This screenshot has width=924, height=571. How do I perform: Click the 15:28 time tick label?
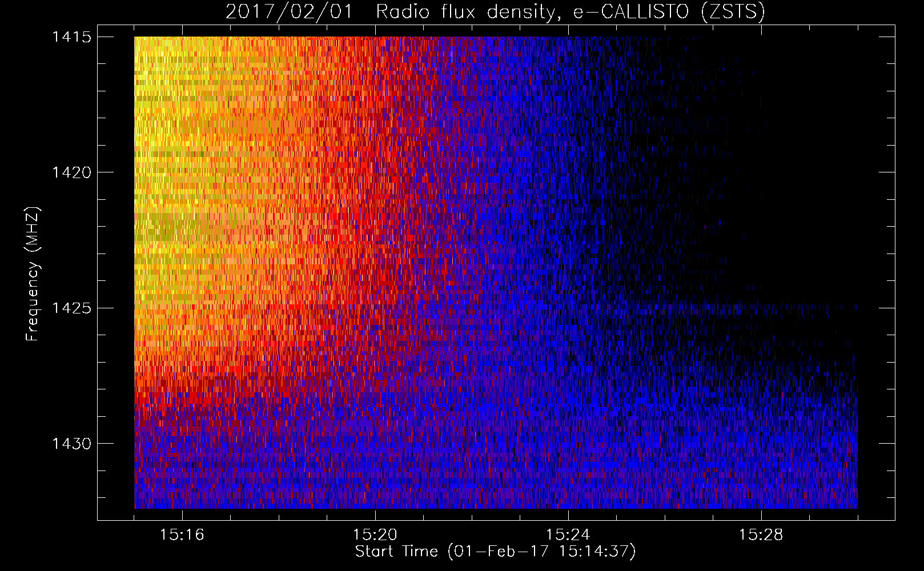pos(761,534)
